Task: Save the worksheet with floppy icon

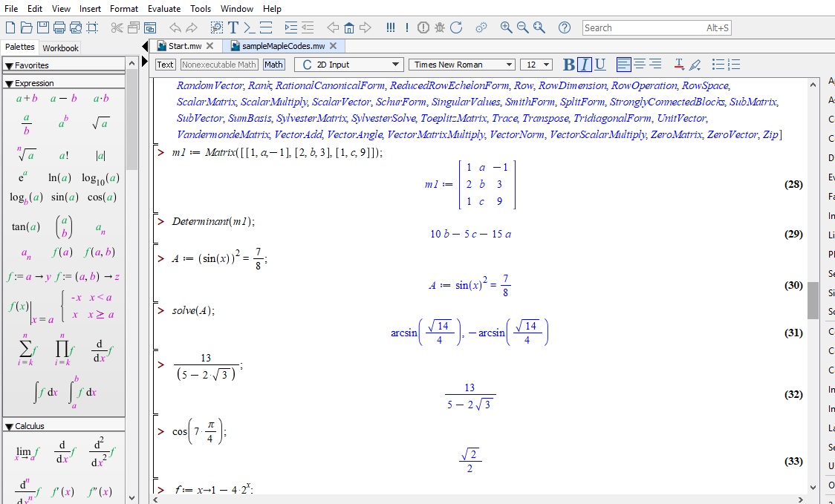Action: point(43,27)
